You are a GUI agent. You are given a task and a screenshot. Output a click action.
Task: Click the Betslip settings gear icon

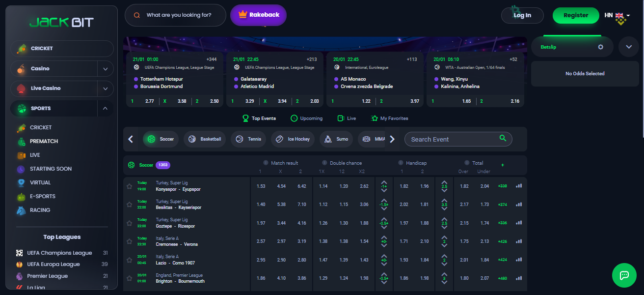point(600,47)
